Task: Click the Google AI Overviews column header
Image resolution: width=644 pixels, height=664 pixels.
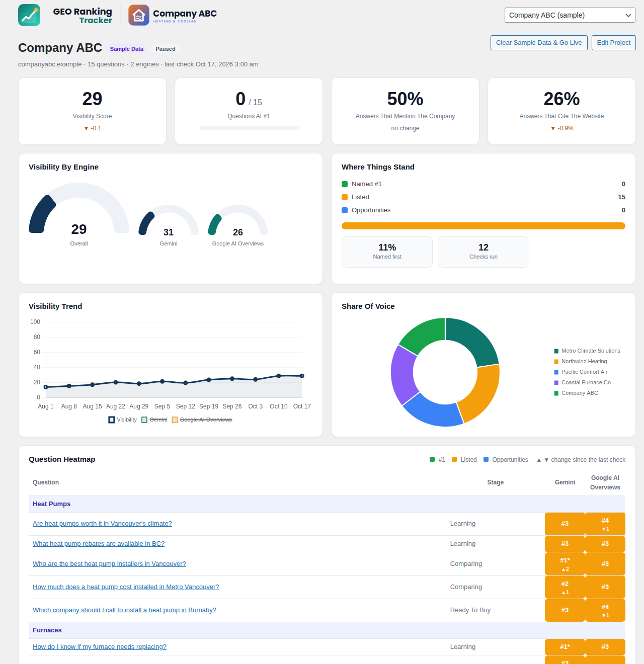Action: coord(605,482)
